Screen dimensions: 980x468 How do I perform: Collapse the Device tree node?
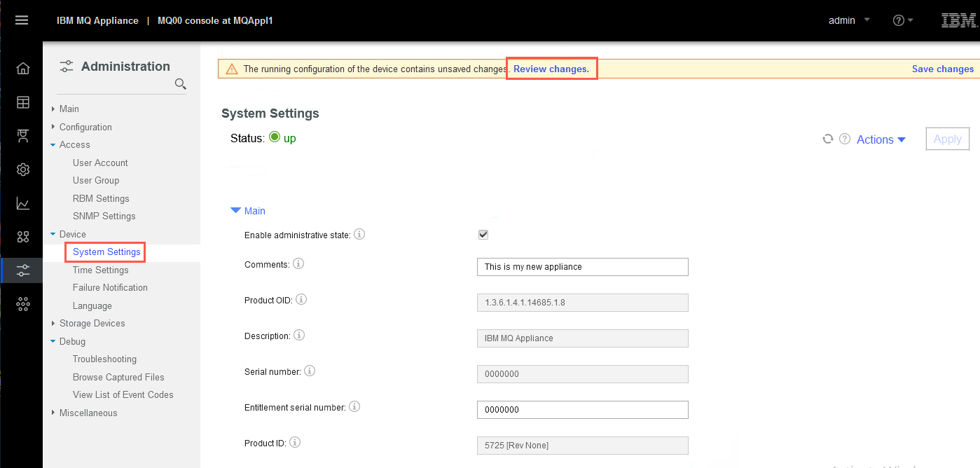tap(53, 234)
